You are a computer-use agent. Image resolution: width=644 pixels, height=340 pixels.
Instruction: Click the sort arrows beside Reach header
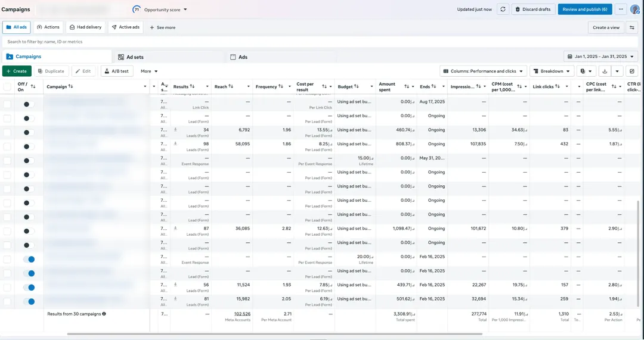tap(231, 86)
